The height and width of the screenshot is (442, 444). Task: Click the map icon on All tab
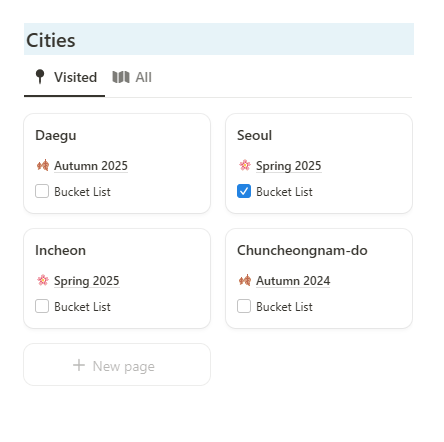click(x=121, y=77)
